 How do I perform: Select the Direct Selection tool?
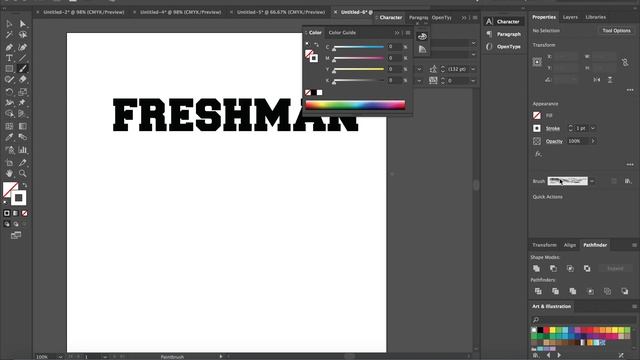pyautogui.click(x=22, y=24)
